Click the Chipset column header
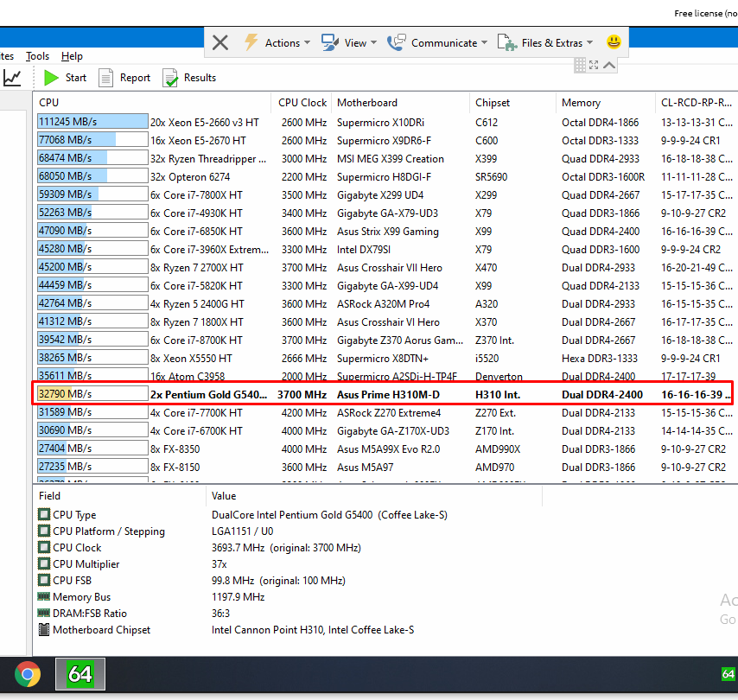The image size is (738, 700). coord(513,103)
